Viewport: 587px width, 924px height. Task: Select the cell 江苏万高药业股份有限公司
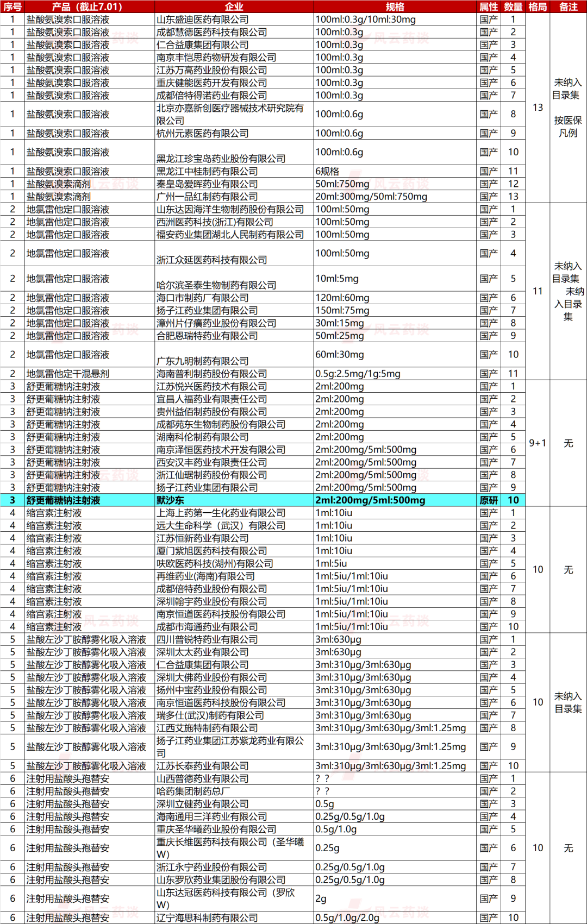click(x=234, y=70)
